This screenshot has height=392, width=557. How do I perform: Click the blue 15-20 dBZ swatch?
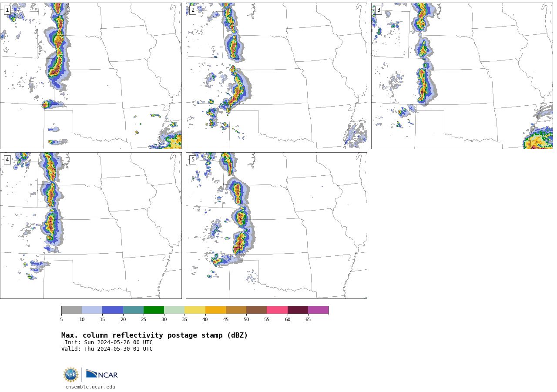click(113, 310)
